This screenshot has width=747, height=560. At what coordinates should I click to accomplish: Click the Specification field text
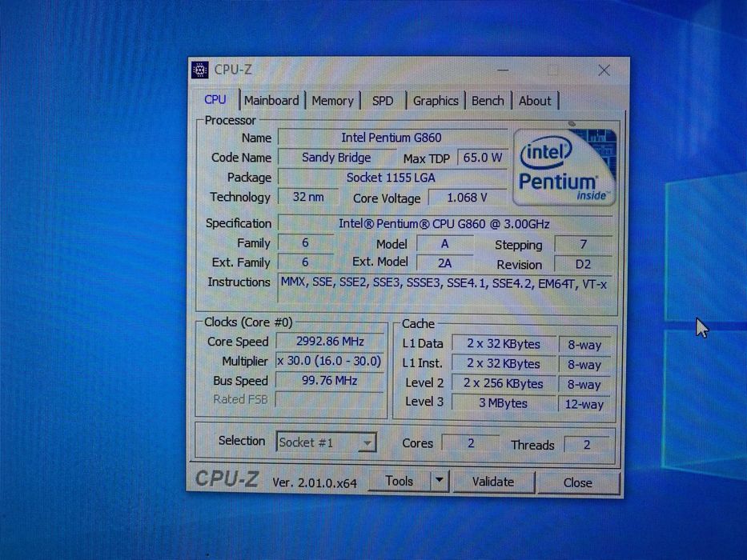[x=445, y=224]
